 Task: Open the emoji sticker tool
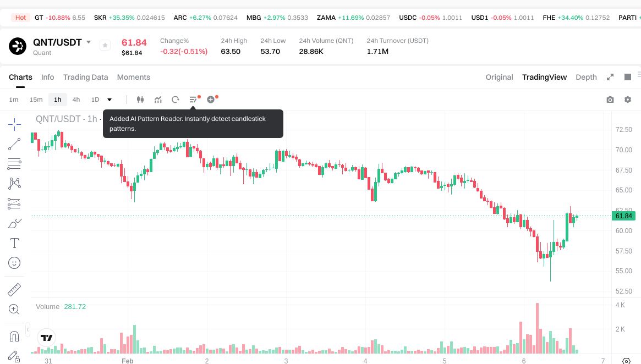pyautogui.click(x=14, y=263)
